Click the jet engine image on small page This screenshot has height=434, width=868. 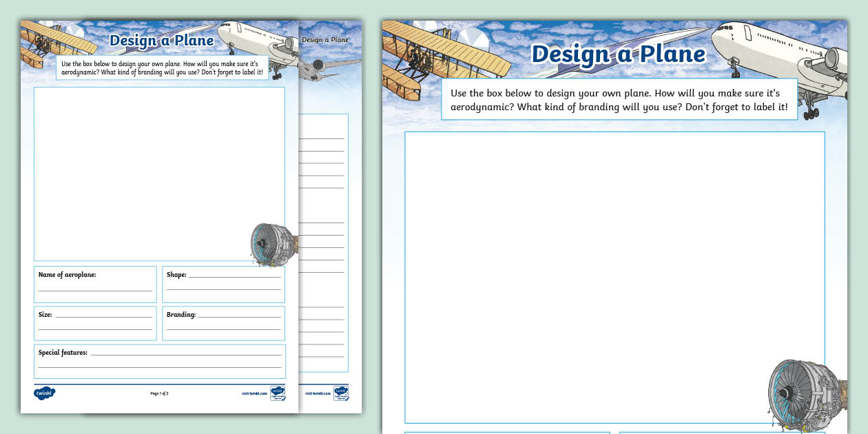click(x=271, y=245)
